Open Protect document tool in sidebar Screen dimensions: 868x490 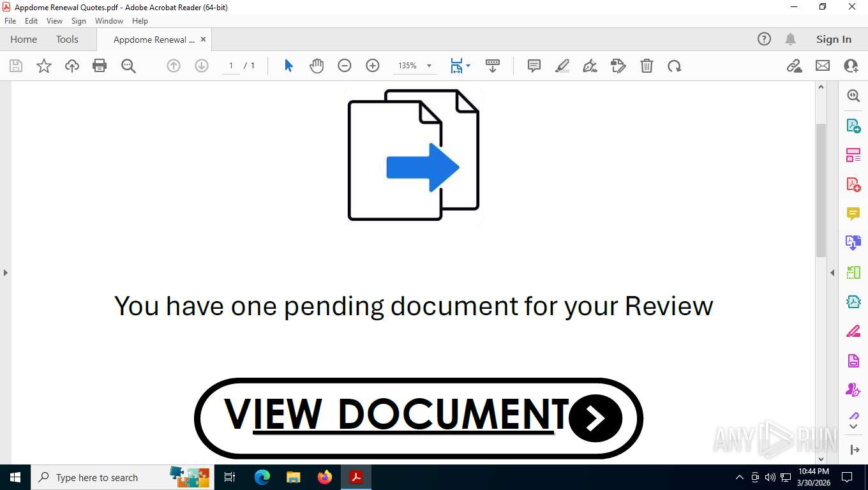(x=853, y=360)
